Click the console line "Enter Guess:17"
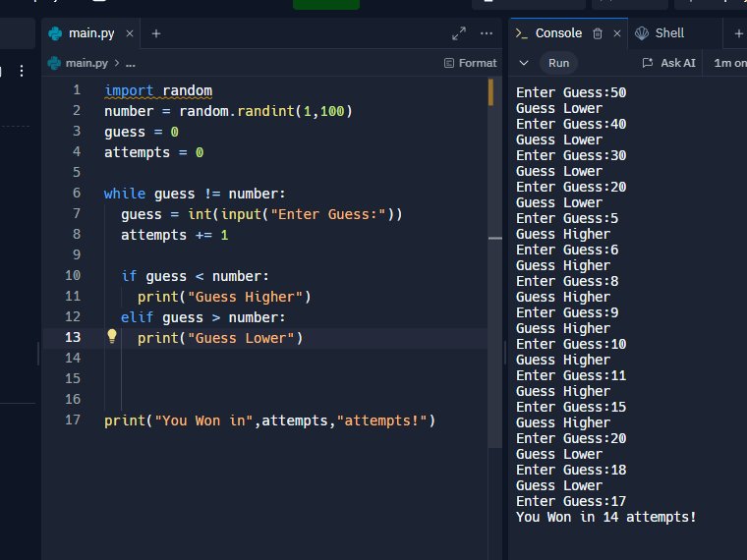 pyautogui.click(x=571, y=501)
